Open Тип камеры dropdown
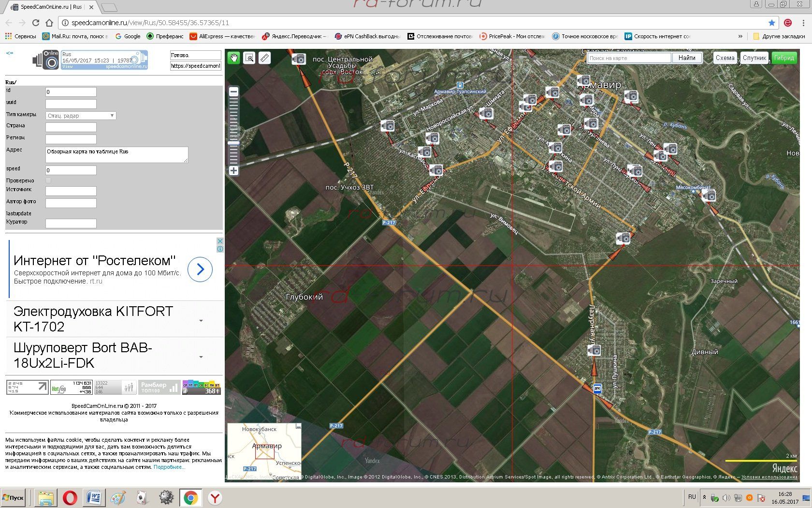812x508 pixels. pyautogui.click(x=81, y=116)
